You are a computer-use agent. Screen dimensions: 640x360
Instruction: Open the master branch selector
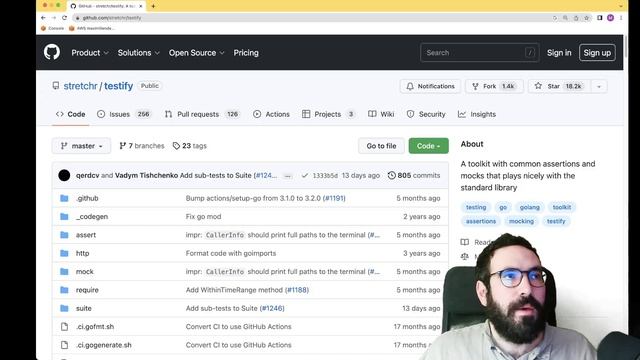(81, 146)
